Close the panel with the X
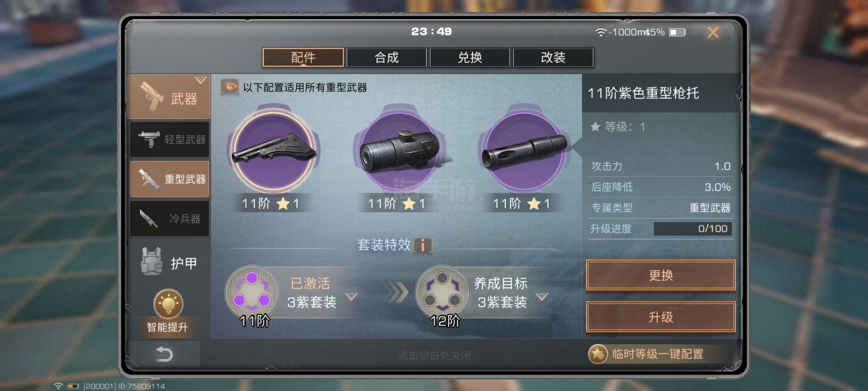Viewport: 868px width, 391px height. click(713, 32)
